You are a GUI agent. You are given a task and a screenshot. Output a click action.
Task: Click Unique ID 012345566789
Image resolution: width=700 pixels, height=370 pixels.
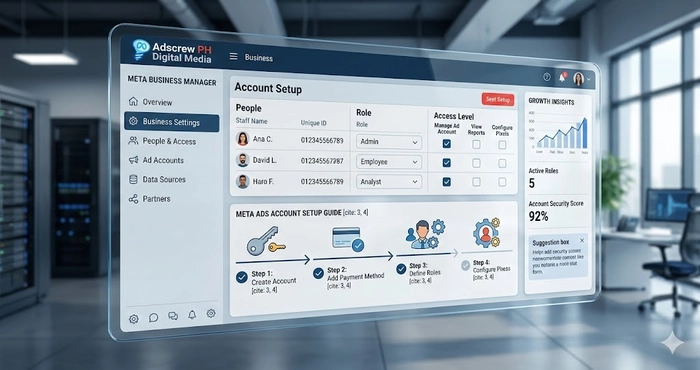point(322,181)
